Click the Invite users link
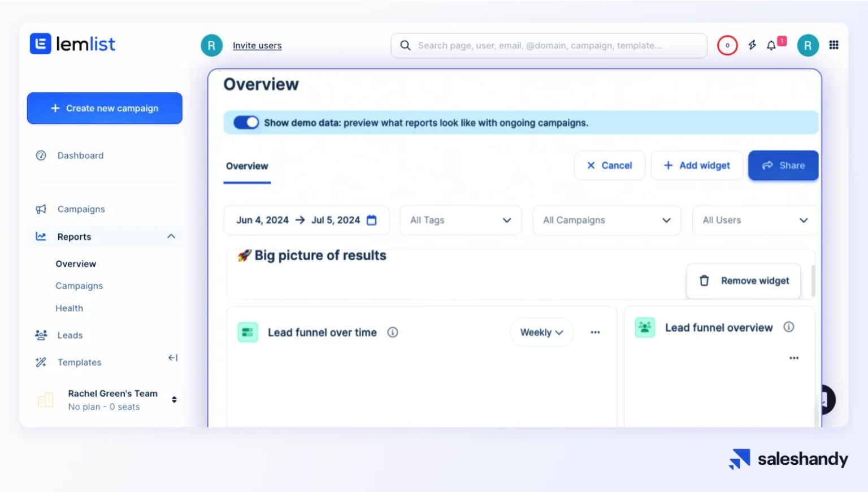Screen dimensions: 868x492 pos(257,45)
